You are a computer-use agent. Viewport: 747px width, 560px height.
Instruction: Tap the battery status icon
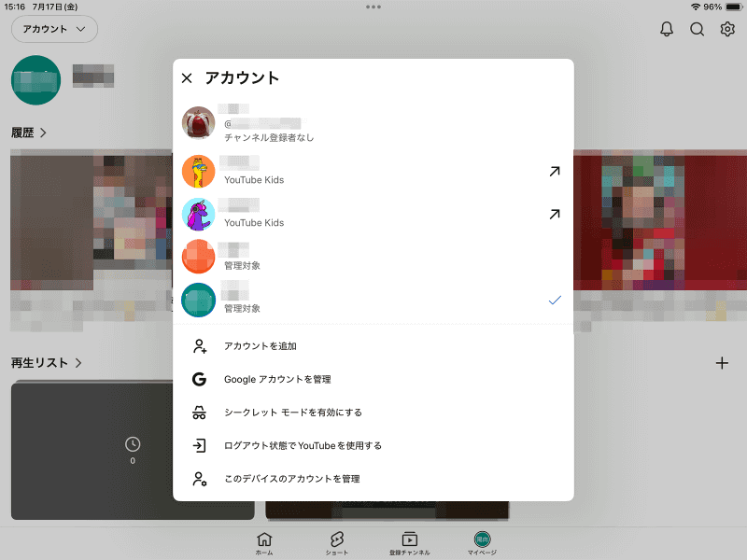click(x=734, y=7)
